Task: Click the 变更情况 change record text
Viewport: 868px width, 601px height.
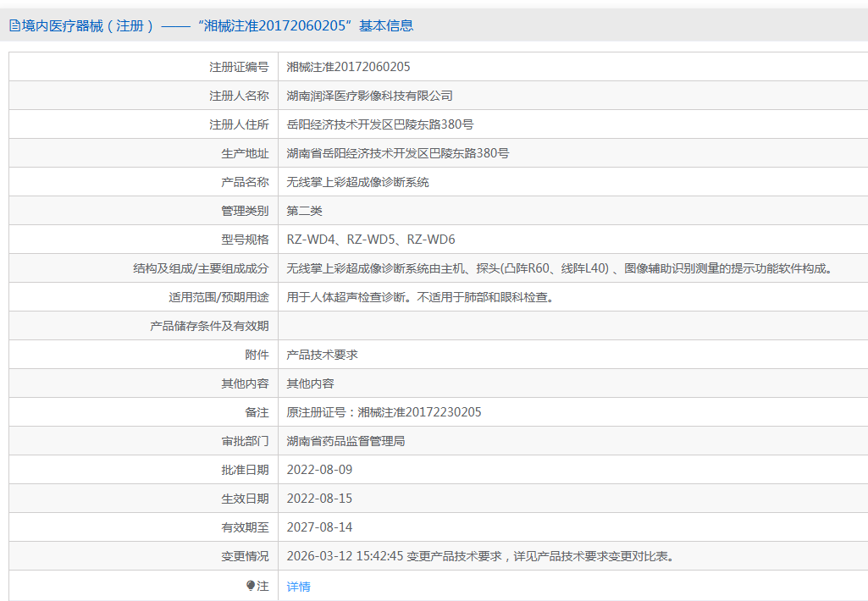Action: click(x=480, y=556)
